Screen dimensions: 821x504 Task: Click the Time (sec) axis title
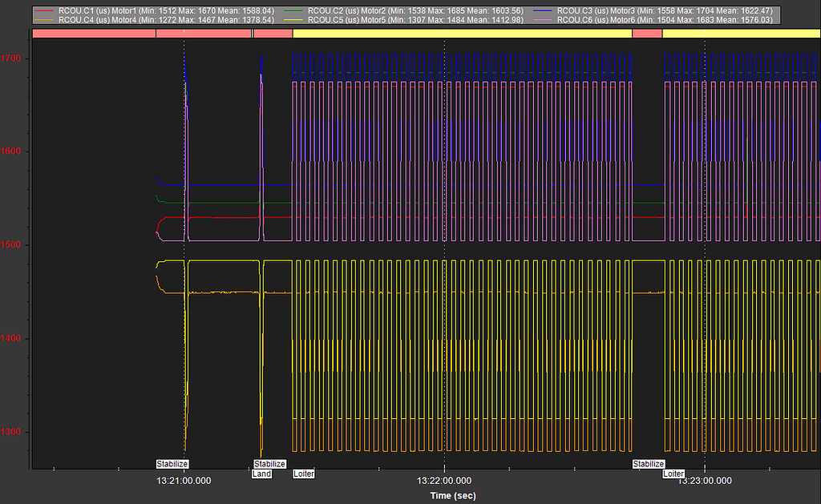[452, 495]
